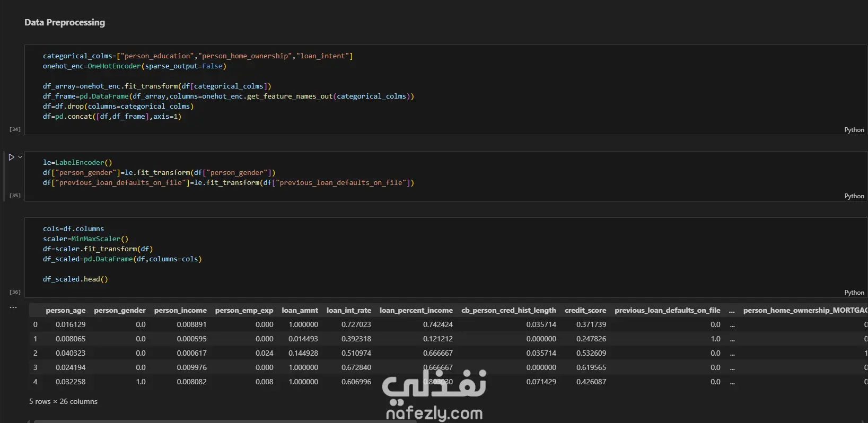
Task: Select the Data Preprocessing markdown heading
Action: pyautogui.click(x=65, y=22)
